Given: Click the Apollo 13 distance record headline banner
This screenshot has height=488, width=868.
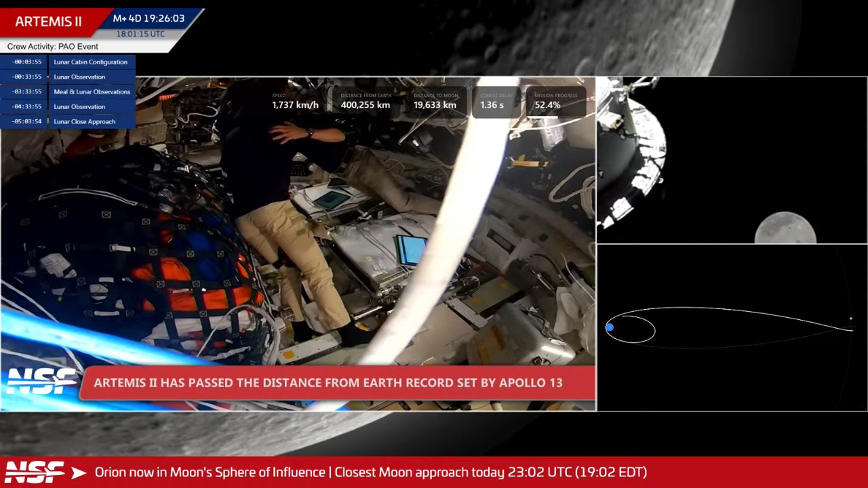Looking at the screenshot, I should pos(328,383).
